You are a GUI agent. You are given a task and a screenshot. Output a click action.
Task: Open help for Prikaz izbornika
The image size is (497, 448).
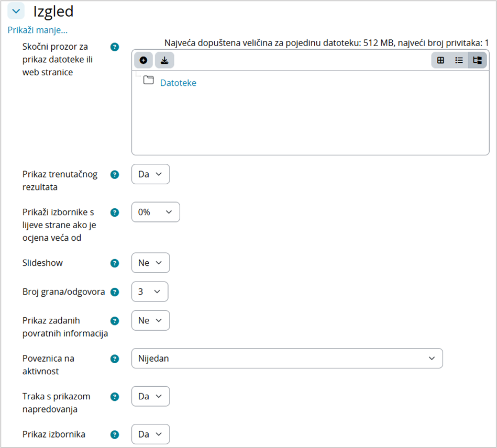pyautogui.click(x=115, y=434)
